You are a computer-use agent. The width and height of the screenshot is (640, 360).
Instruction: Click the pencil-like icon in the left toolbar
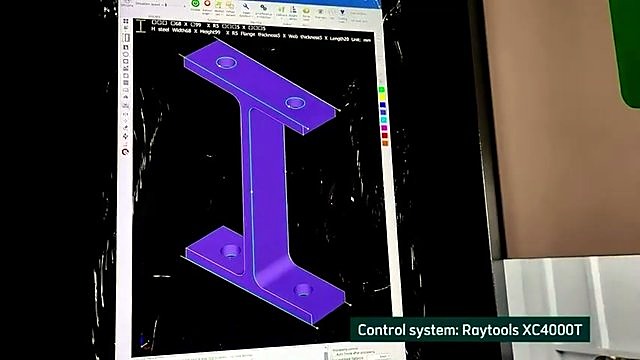click(125, 128)
